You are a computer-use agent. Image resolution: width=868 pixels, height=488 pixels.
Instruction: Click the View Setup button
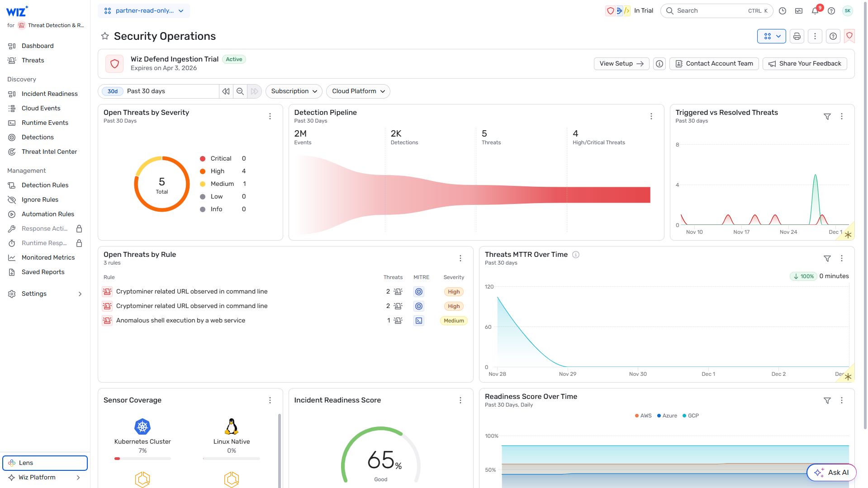(x=621, y=63)
